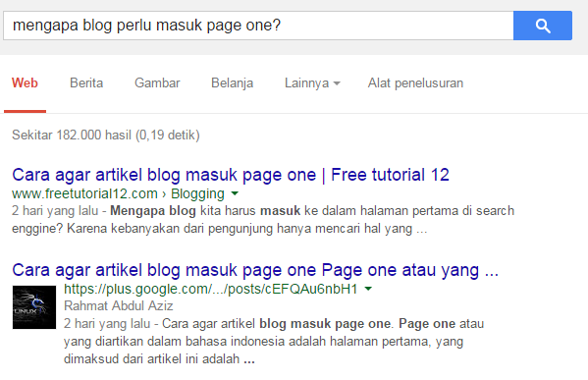Click the blue search magnifier button
Image resolution: width=588 pixels, height=380 pixels.
coord(543,26)
